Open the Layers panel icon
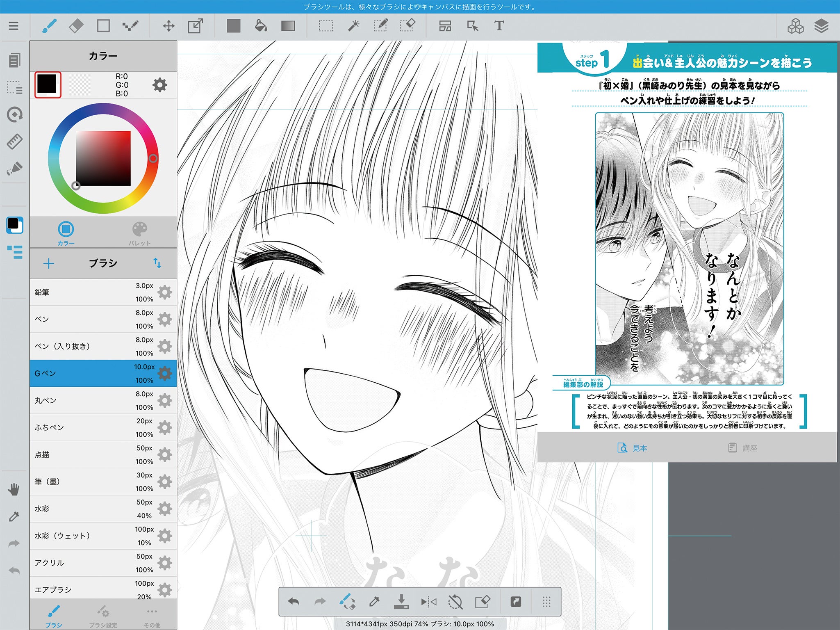This screenshot has height=630, width=840. (x=821, y=26)
